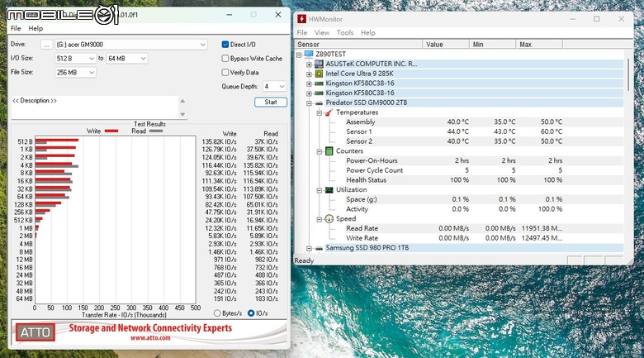Open the ATTO Help menu
644x358 pixels.
(x=36, y=28)
